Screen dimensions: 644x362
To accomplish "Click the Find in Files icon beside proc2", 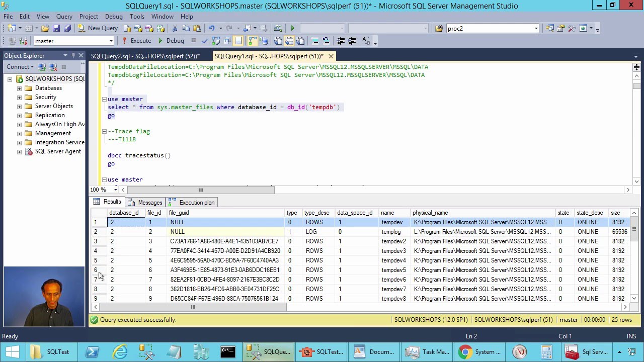I will click(439, 28).
